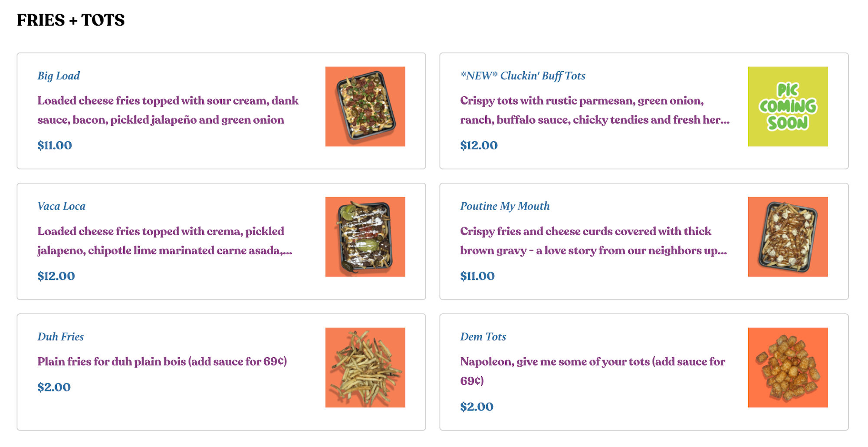This screenshot has width=868, height=447.
Task: Click the Vaca Loca $12.00 price
Action: (56, 276)
